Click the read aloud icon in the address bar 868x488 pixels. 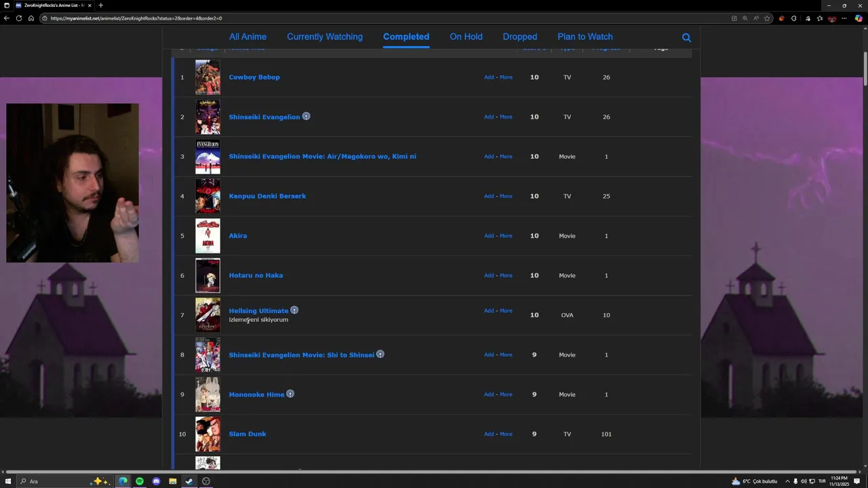(x=756, y=18)
